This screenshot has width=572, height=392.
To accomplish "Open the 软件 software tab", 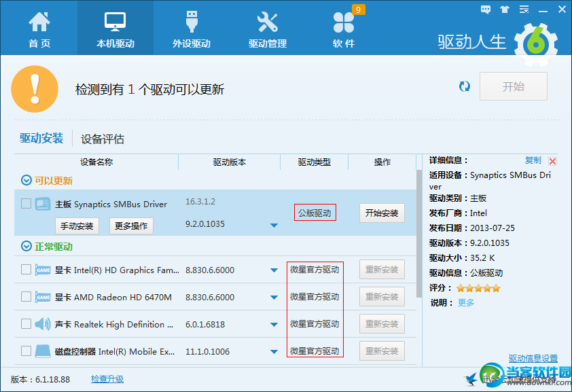I will click(343, 30).
